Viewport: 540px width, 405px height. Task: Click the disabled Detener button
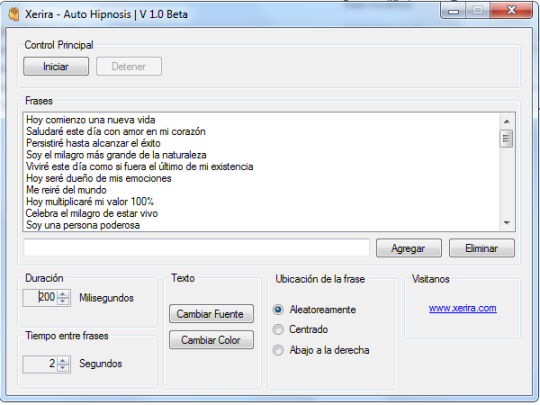(129, 66)
